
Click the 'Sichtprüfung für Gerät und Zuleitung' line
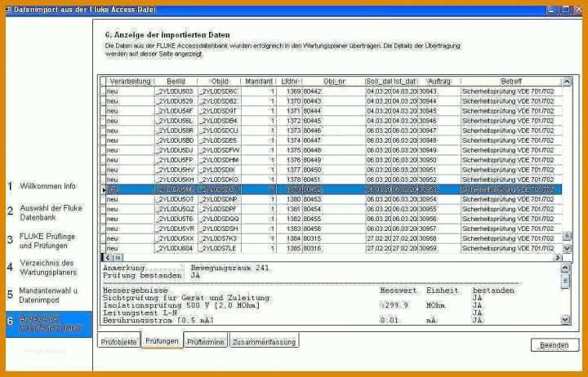(x=186, y=298)
